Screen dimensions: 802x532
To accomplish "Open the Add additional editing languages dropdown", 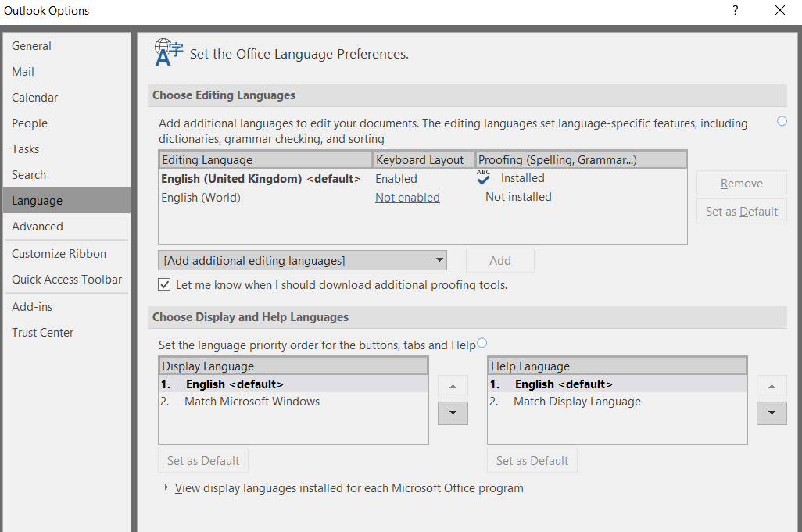I will point(303,260).
